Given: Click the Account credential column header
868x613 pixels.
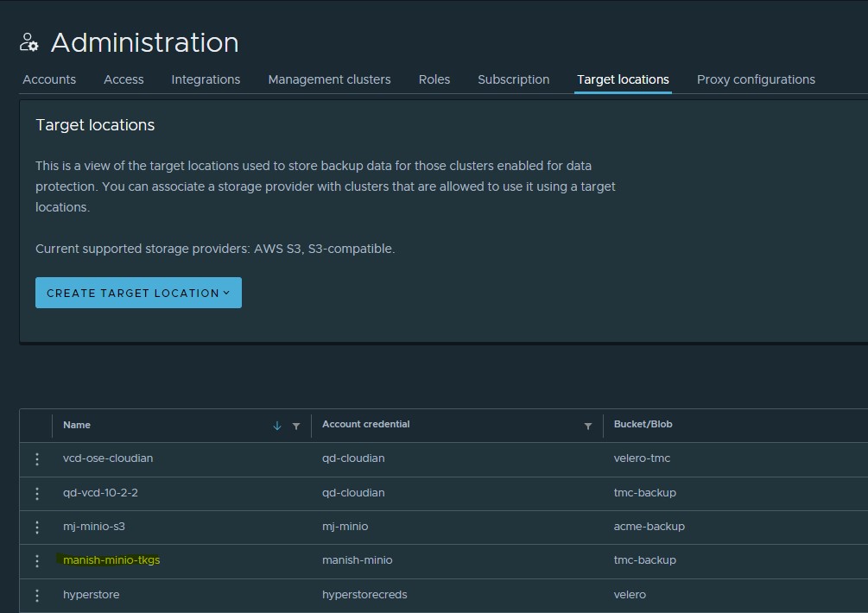Looking at the screenshot, I should [365, 425].
